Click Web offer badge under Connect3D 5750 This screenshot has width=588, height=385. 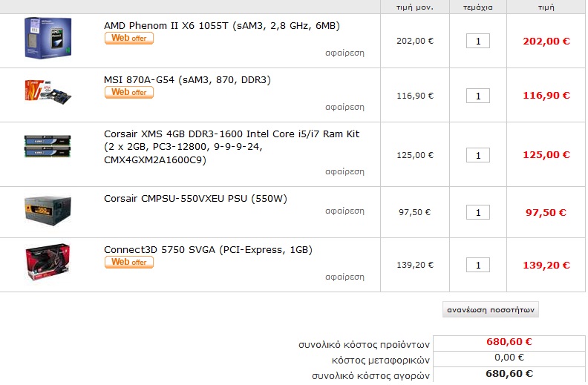coord(129,262)
